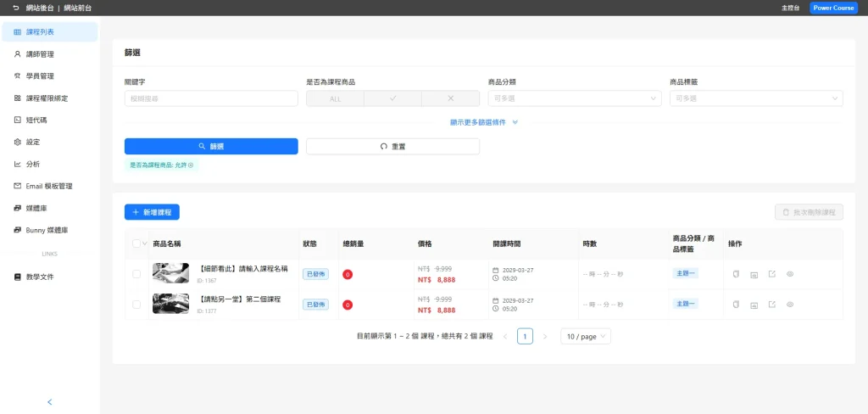Click the 關鍵字 search input field
Image resolution: width=868 pixels, height=414 pixels.
tap(211, 98)
